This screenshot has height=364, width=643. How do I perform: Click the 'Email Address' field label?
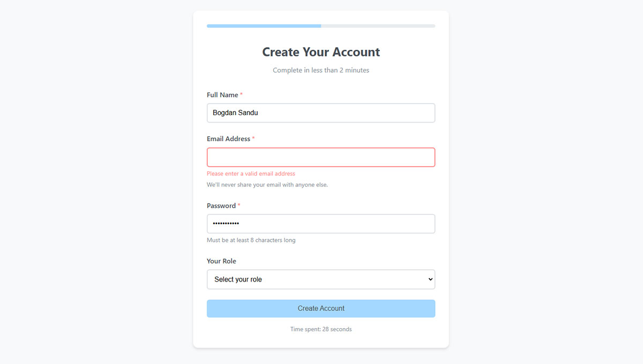[228, 139]
